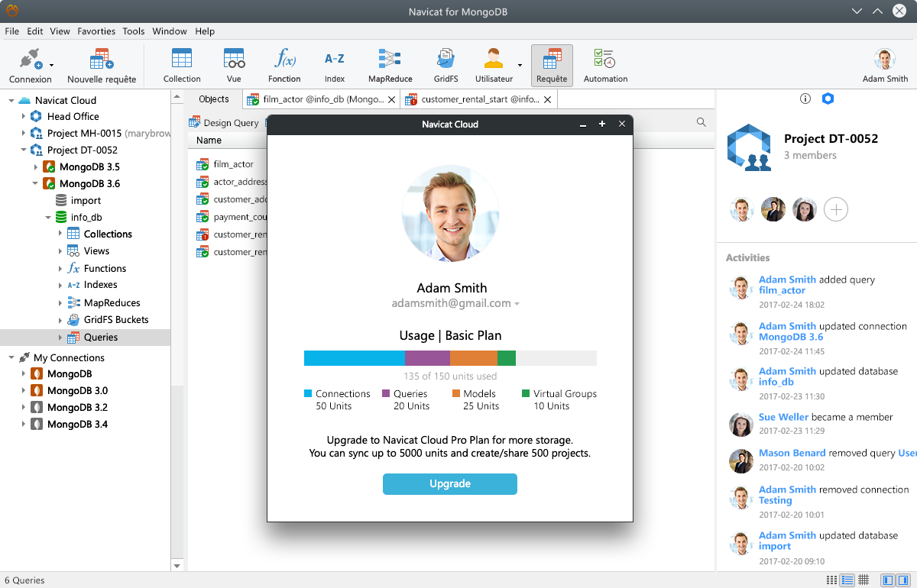Screen dimensions: 917x588
Task: Switch to grid view in status bar
Action: coord(864,580)
